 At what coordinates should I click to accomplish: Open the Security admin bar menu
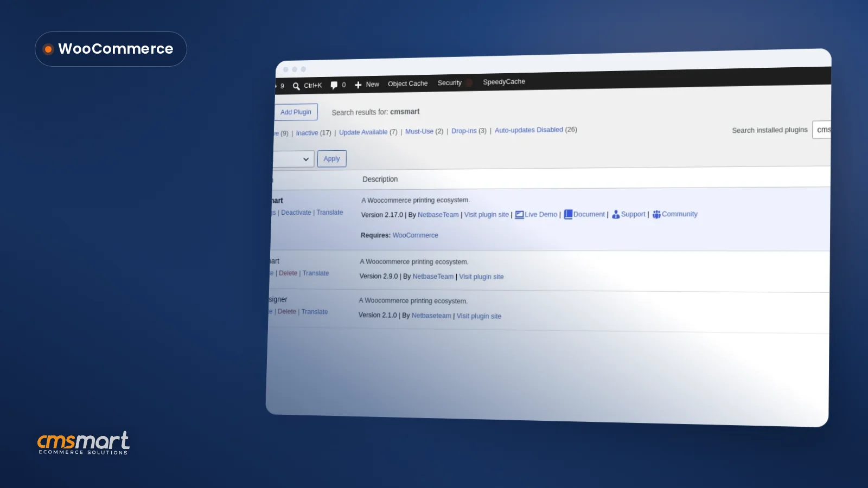click(x=450, y=83)
